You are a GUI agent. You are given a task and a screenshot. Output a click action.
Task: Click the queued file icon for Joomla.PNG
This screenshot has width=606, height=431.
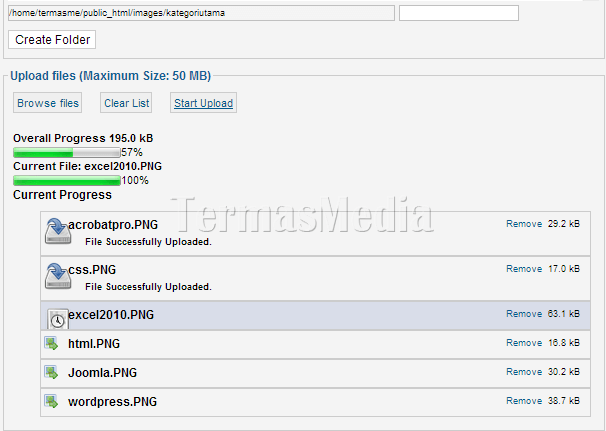click(51, 372)
